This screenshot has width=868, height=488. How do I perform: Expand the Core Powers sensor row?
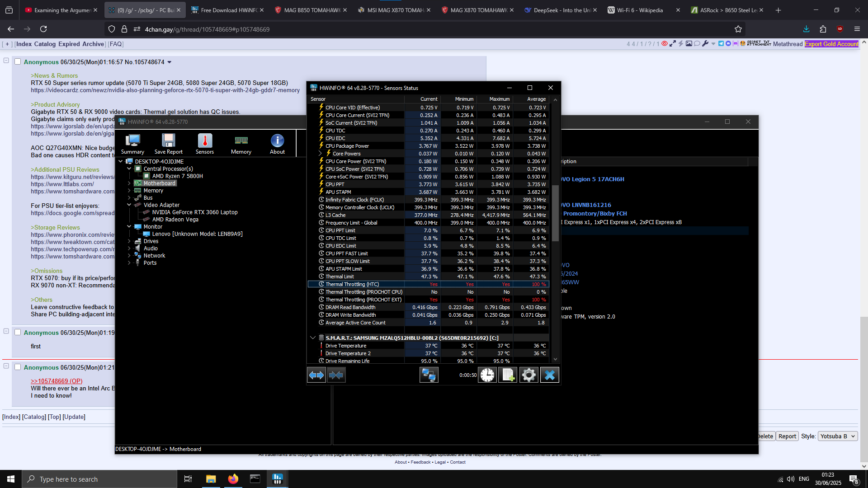320,154
